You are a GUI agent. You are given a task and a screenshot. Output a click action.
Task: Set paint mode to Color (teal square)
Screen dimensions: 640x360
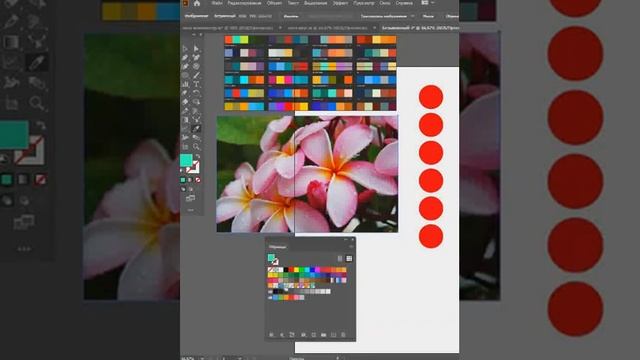[x=183, y=180]
